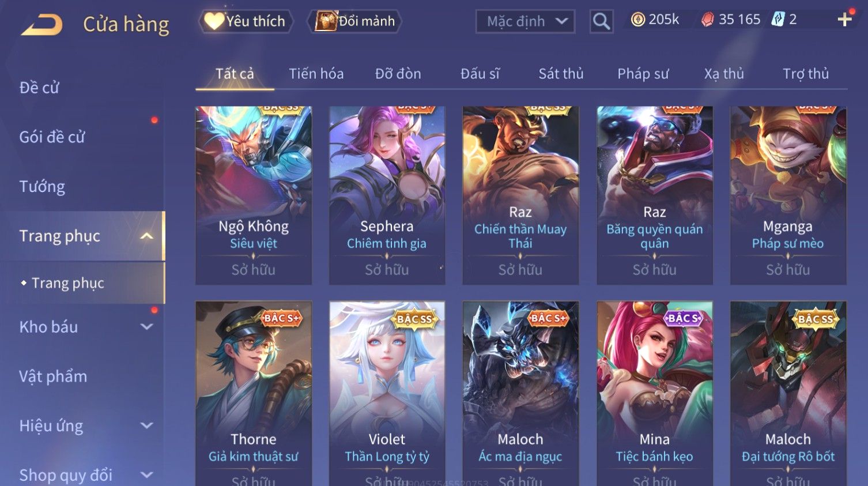Open the Mặc định sort dropdown
The image size is (868, 486).
[525, 22]
